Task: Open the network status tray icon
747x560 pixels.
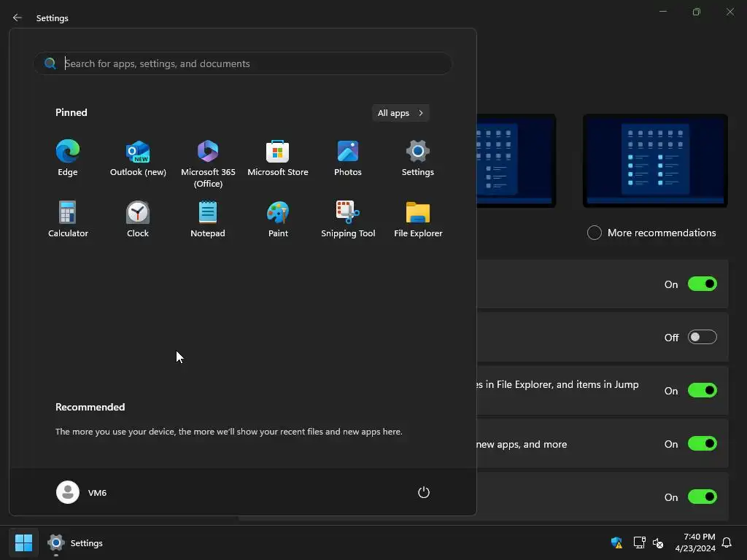Action: [639, 542]
